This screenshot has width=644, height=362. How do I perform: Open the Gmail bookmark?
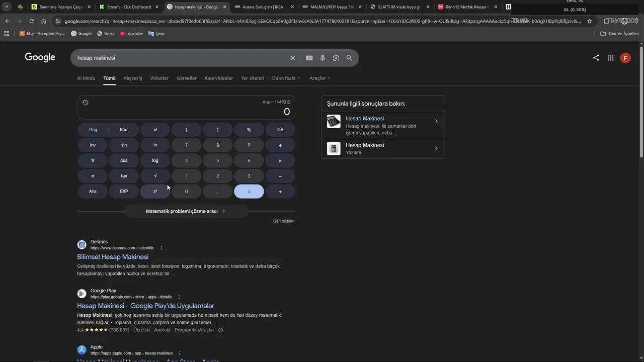106,33
